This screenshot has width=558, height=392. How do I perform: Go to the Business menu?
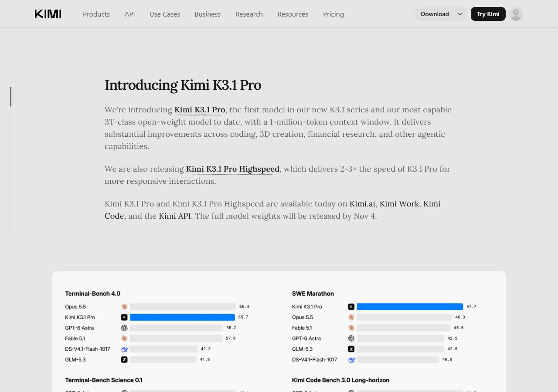click(208, 14)
